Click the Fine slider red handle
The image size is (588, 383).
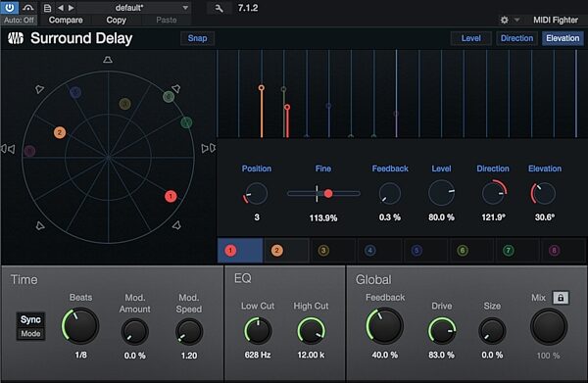(x=328, y=193)
